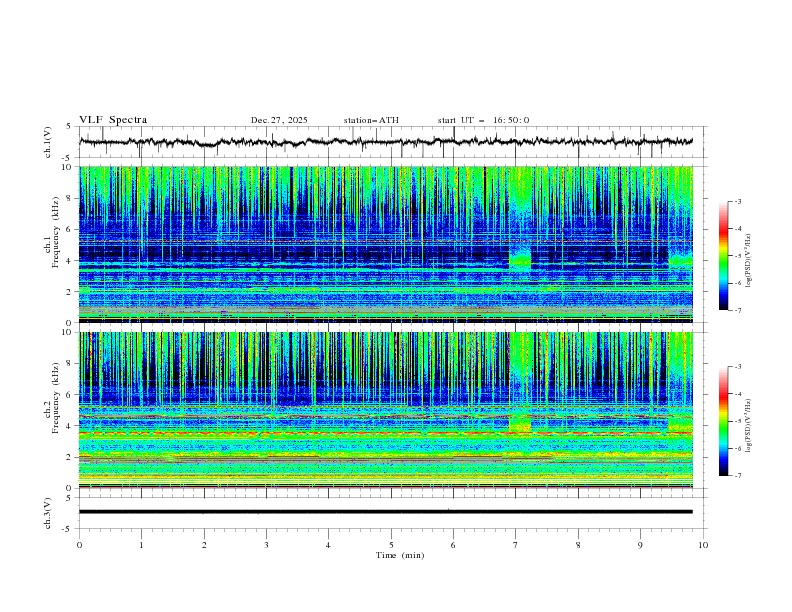Click the ch.3 flat black trace
The height and width of the screenshot is (612, 792).
[386, 512]
